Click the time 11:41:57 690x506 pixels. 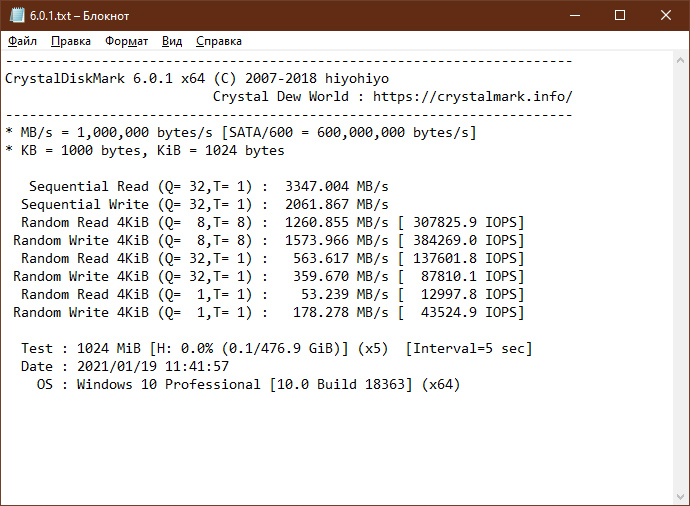(197, 367)
